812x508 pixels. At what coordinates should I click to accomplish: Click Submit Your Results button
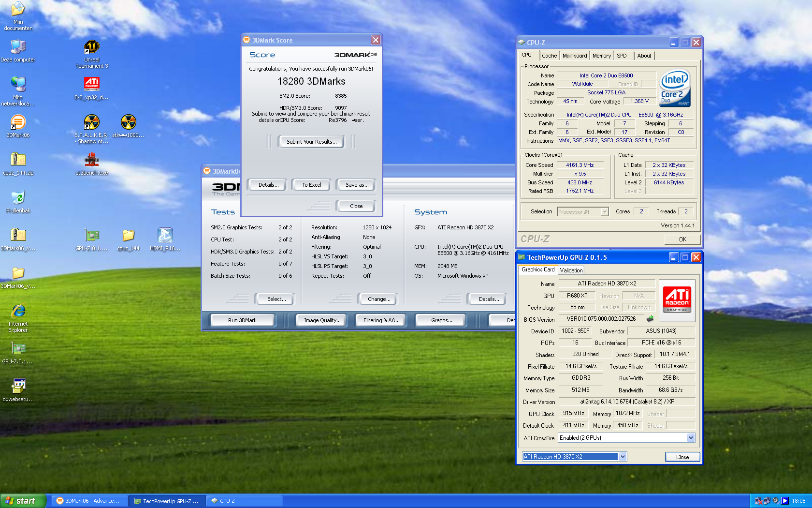click(312, 142)
